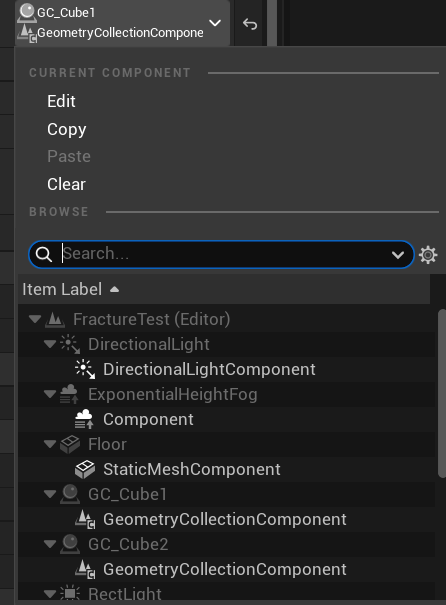Choose Copy from the Current Component menu

67,130
